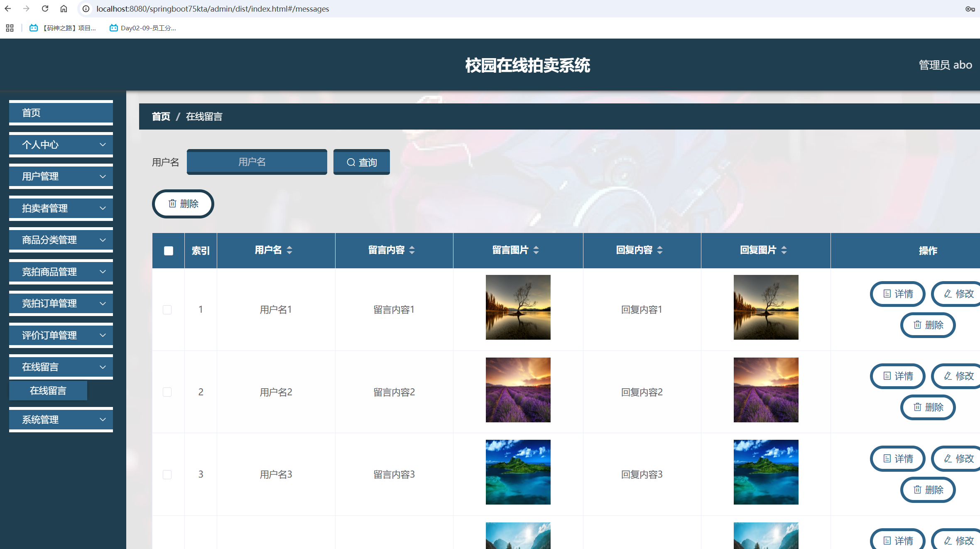
Task: Sort by 回复内容 column arrows
Action: tap(660, 250)
